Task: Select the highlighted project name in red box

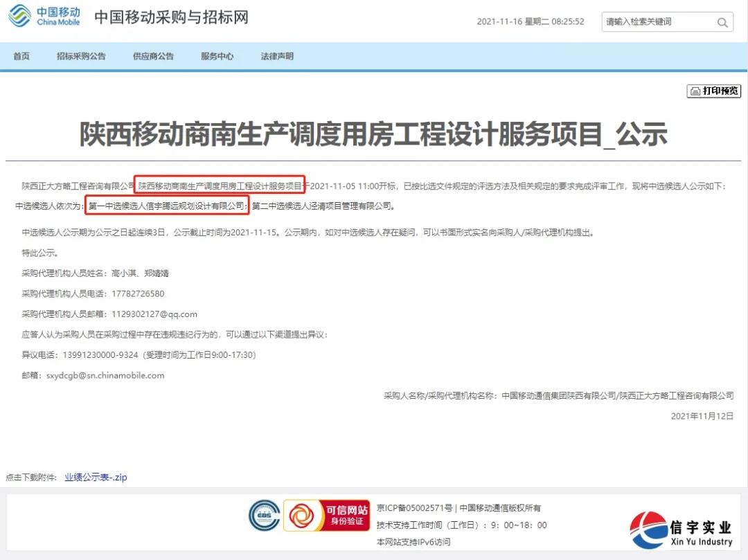Action: point(220,184)
